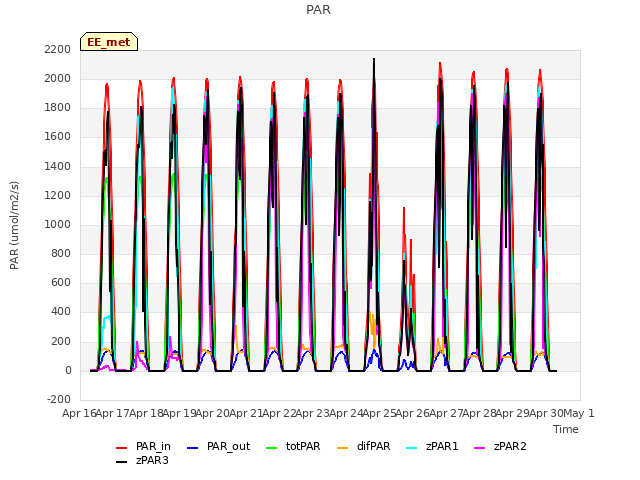The height and width of the screenshot is (480, 640).
Task: Click the 400 y-axis tick label
Action: [61, 312]
